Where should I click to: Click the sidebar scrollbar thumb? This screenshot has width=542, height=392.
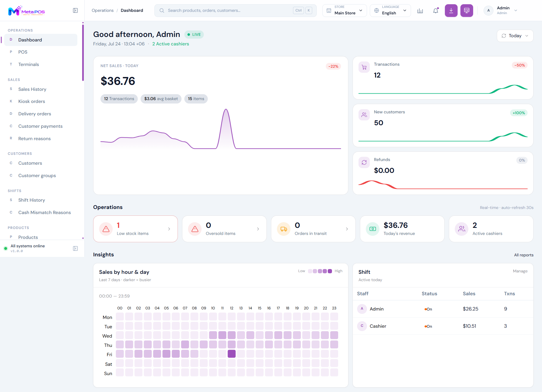[x=83, y=52]
